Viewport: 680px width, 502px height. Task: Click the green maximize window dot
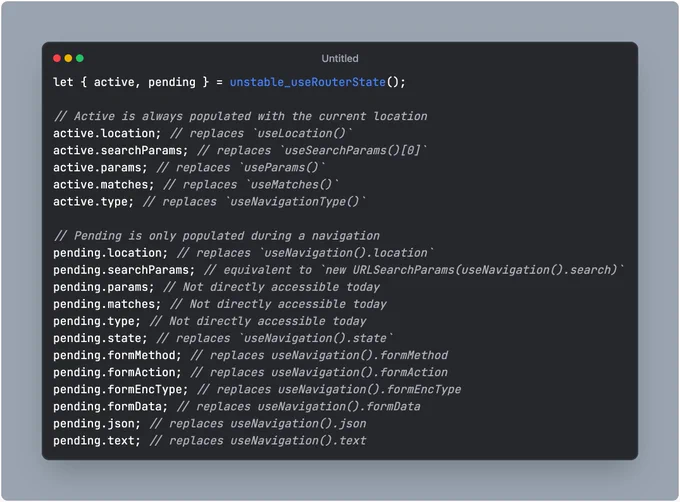(x=80, y=58)
